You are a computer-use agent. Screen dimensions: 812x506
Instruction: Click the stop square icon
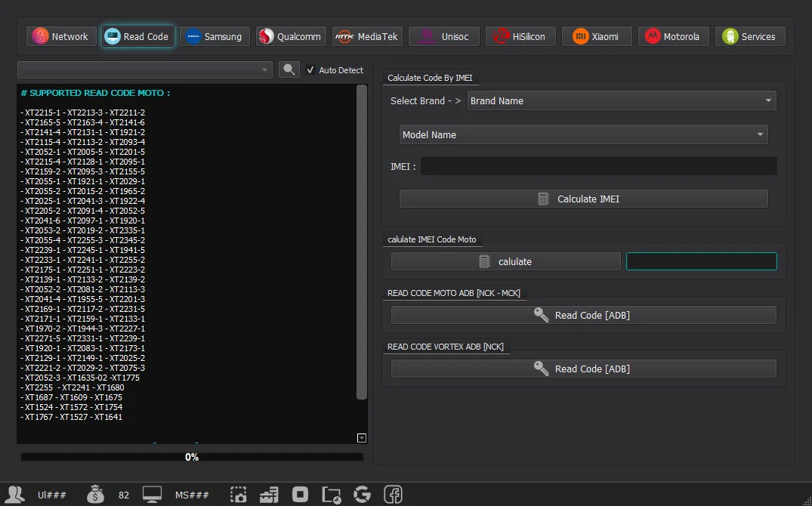point(300,494)
